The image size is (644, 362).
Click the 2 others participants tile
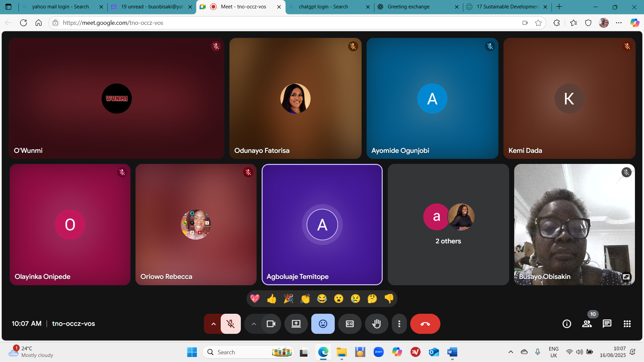coord(448,225)
